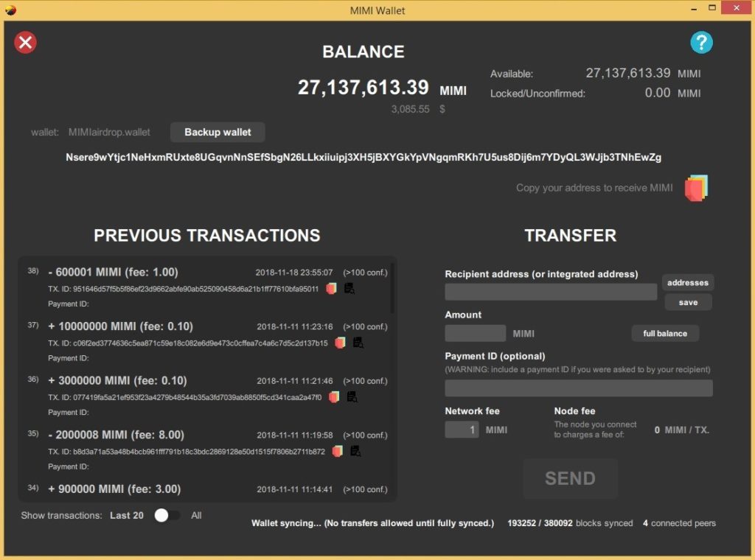Copy TX ID of transaction 37
The width and height of the screenshot is (755, 560).
click(x=340, y=343)
